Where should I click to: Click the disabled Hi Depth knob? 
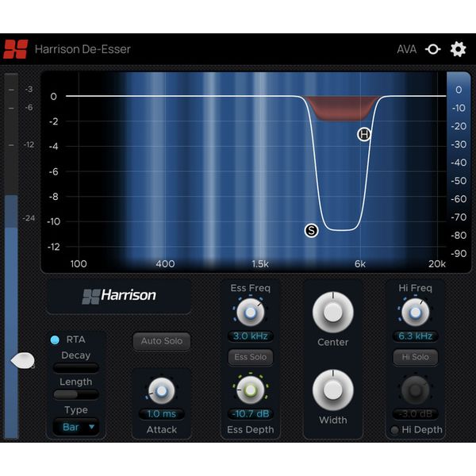pos(415,390)
